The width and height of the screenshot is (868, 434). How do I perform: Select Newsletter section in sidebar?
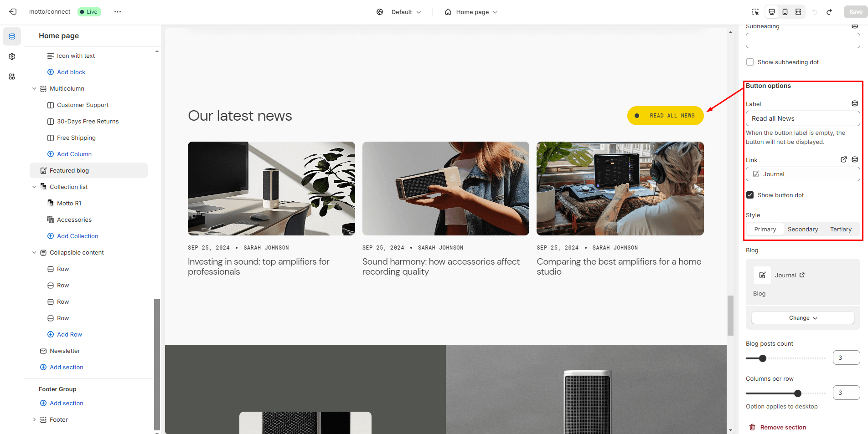(65, 351)
